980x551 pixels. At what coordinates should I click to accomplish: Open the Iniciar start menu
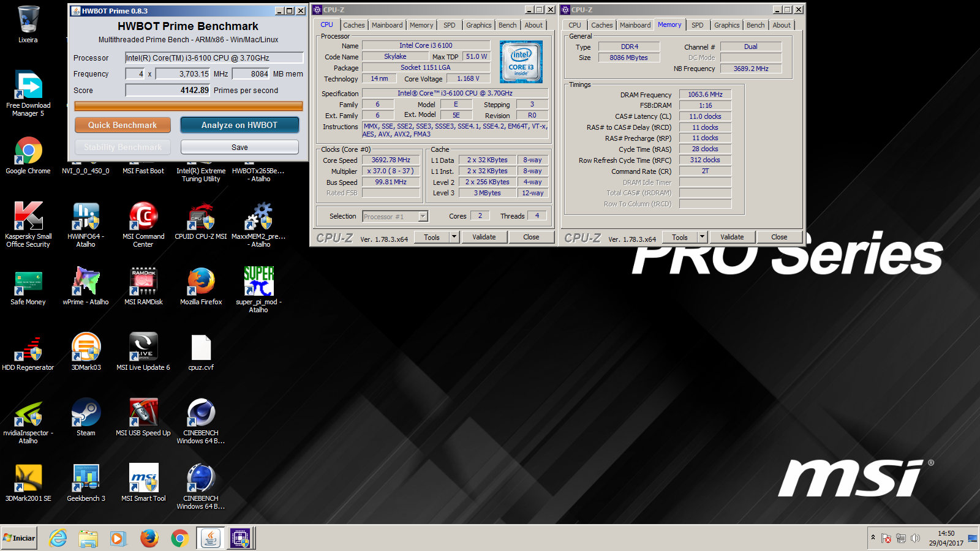tap(20, 538)
